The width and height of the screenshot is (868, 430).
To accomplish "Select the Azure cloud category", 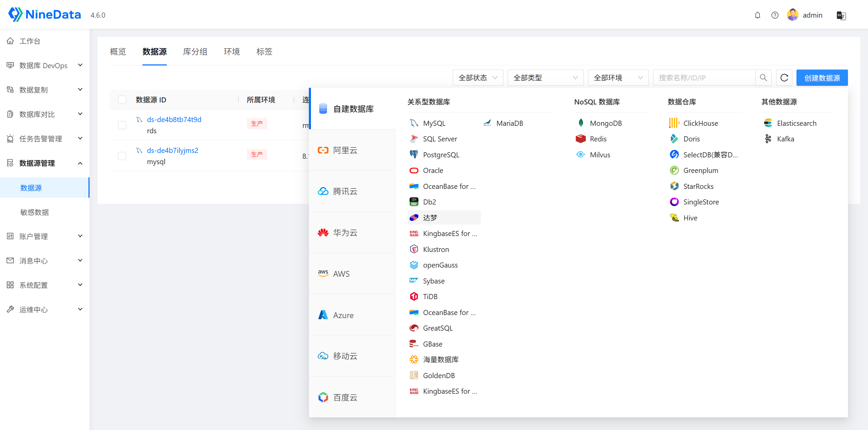I will click(352, 315).
